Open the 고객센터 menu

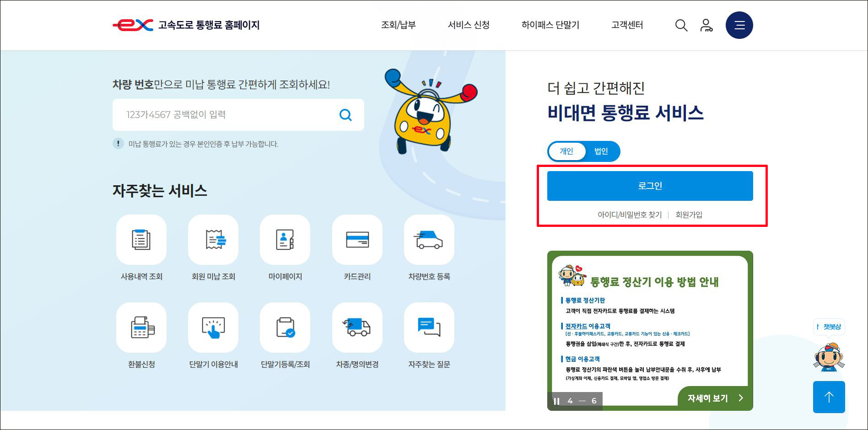627,25
